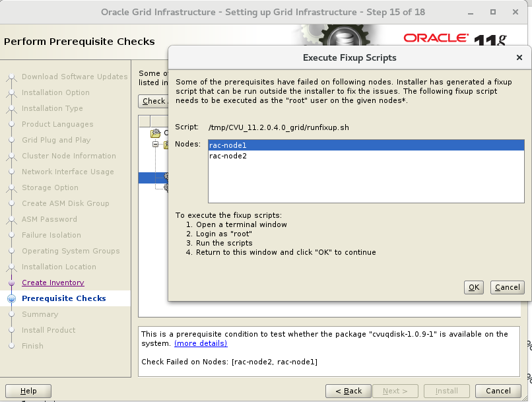Click Cluster Node Information step
The image size is (532, 402).
(x=69, y=156)
